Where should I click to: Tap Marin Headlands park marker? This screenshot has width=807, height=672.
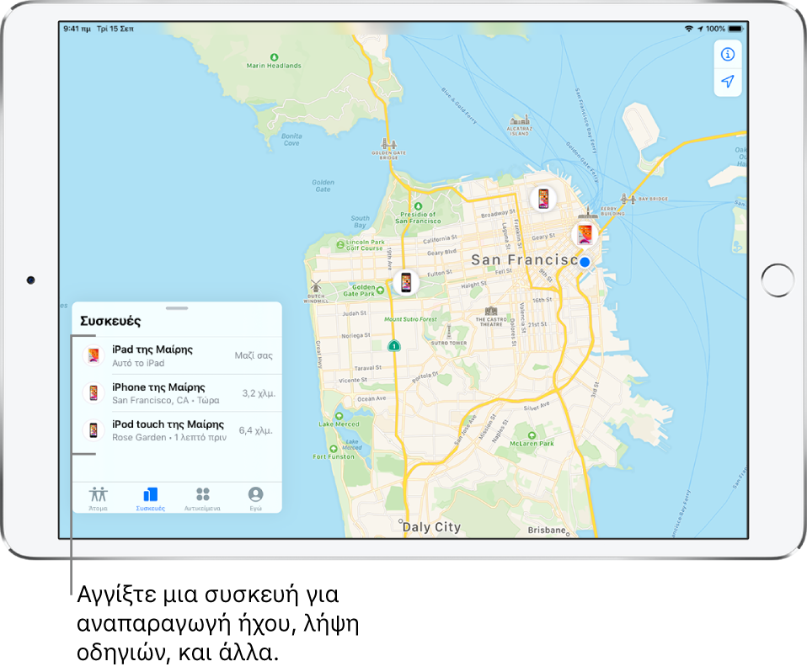point(274,57)
